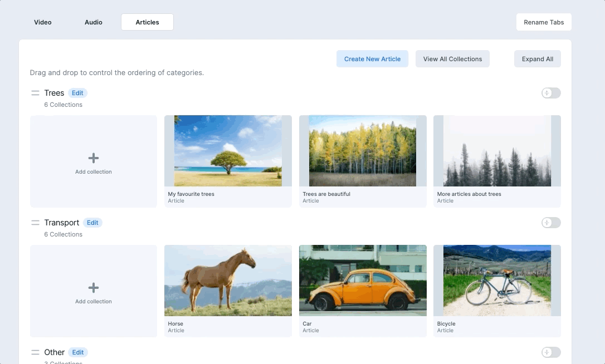Edit the Other category
Screen dimensions: 605x364
click(78, 352)
